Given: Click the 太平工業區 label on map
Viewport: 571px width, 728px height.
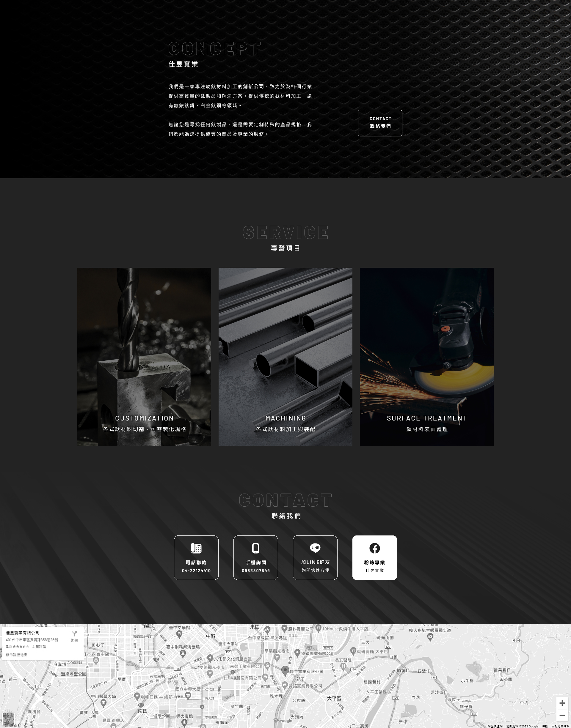Looking at the screenshot, I should pos(376,692).
